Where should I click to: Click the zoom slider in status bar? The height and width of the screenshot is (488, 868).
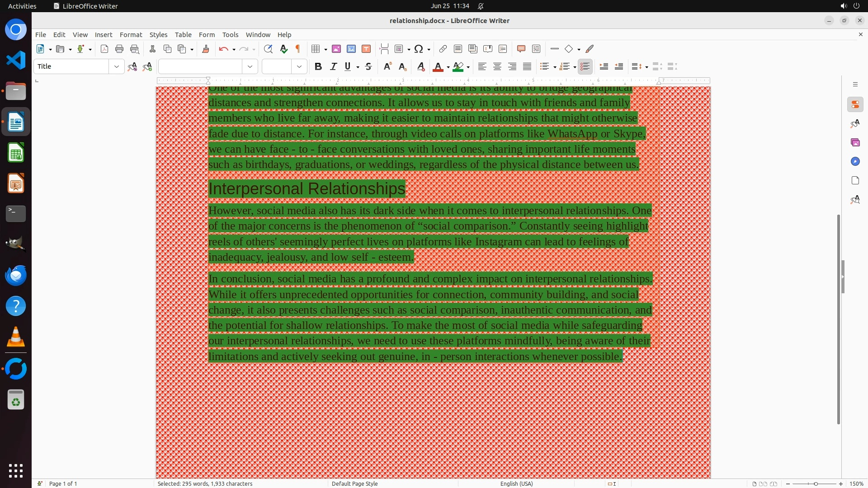(x=816, y=483)
